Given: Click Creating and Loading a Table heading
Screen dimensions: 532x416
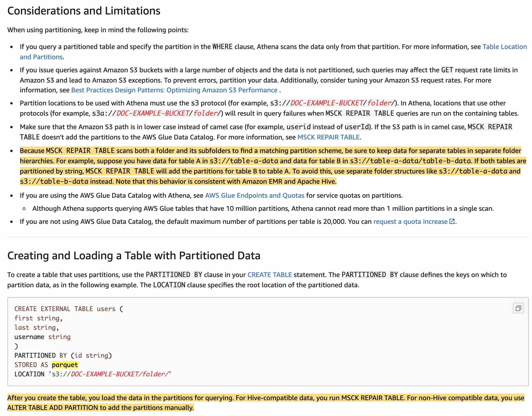Looking at the screenshot, I should (133, 256).
